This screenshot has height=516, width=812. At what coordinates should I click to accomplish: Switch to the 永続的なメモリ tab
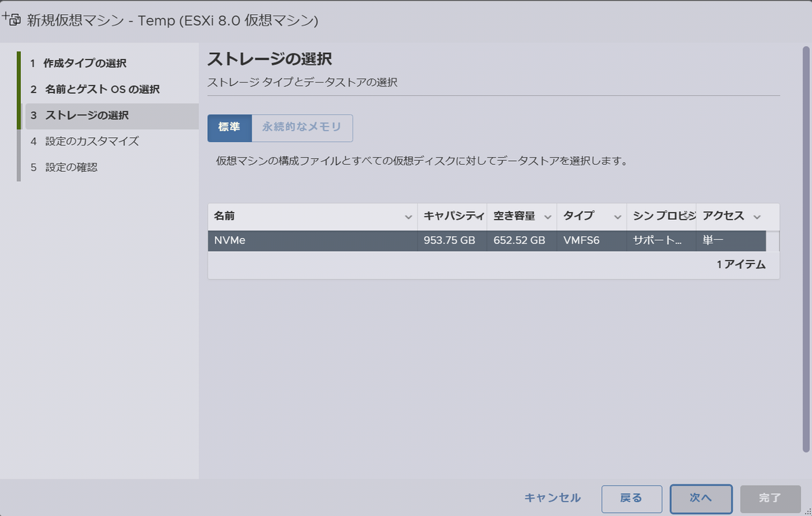302,128
